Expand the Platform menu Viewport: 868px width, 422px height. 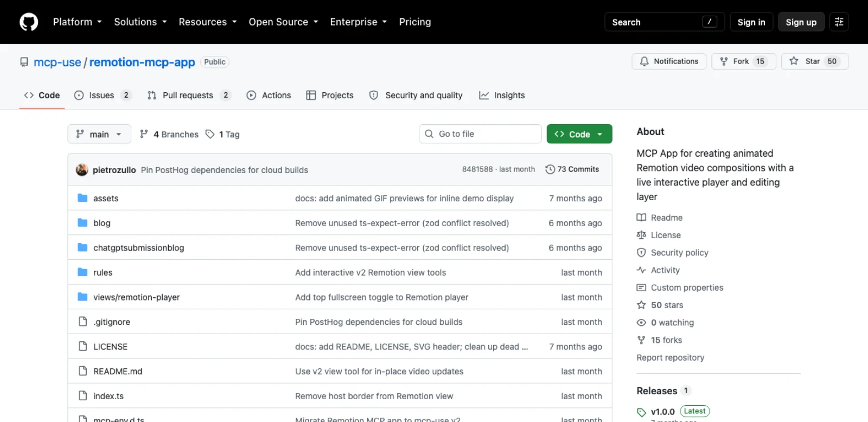tap(77, 22)
